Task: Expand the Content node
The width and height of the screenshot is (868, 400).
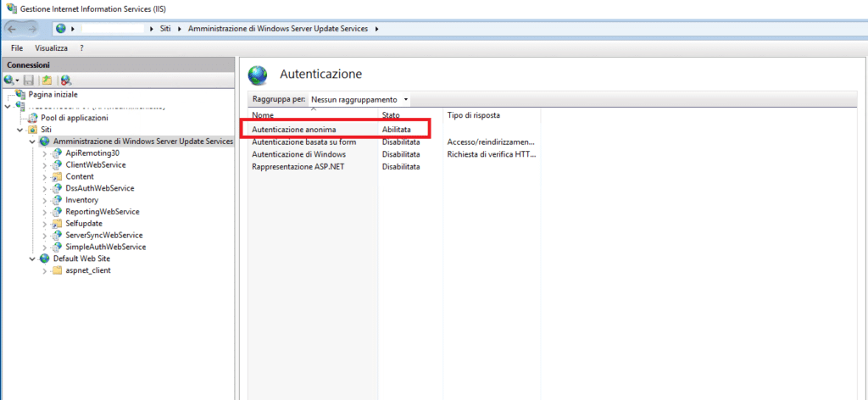Action: pyautogui.click(x=44, y=176)
